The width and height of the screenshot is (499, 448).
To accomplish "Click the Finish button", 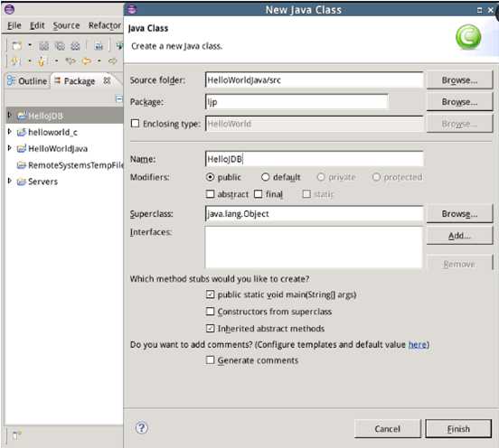I will pos(458,429).
